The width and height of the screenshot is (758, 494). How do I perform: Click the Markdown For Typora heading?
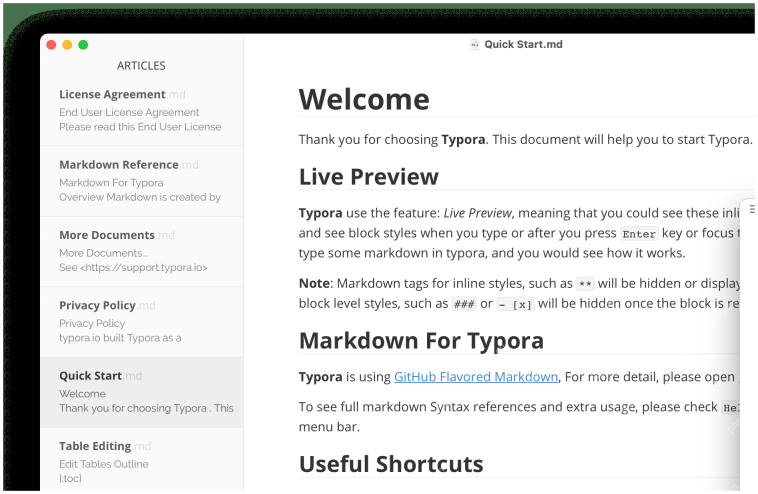click(421, 341)
